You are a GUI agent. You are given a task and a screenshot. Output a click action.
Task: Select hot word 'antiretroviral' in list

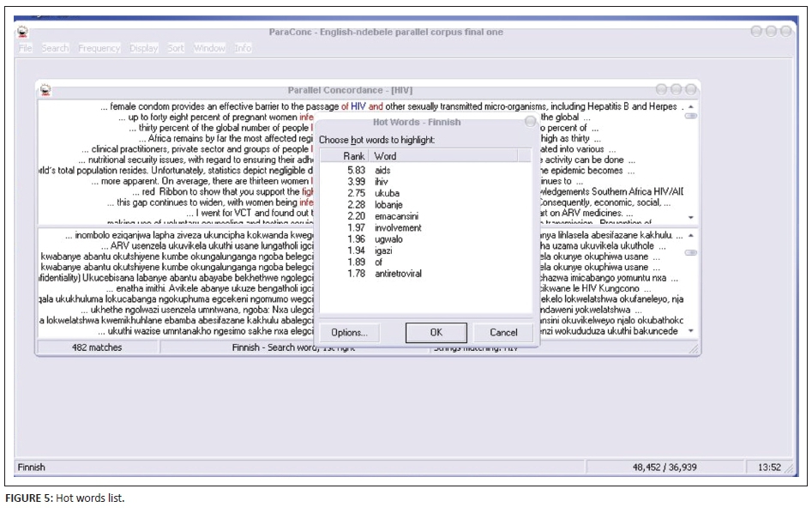(399, 274)
